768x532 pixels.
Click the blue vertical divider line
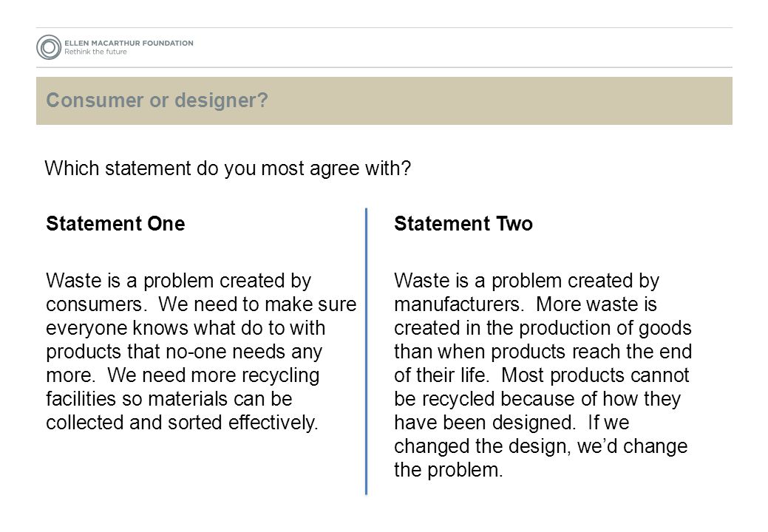click(366, 352)
